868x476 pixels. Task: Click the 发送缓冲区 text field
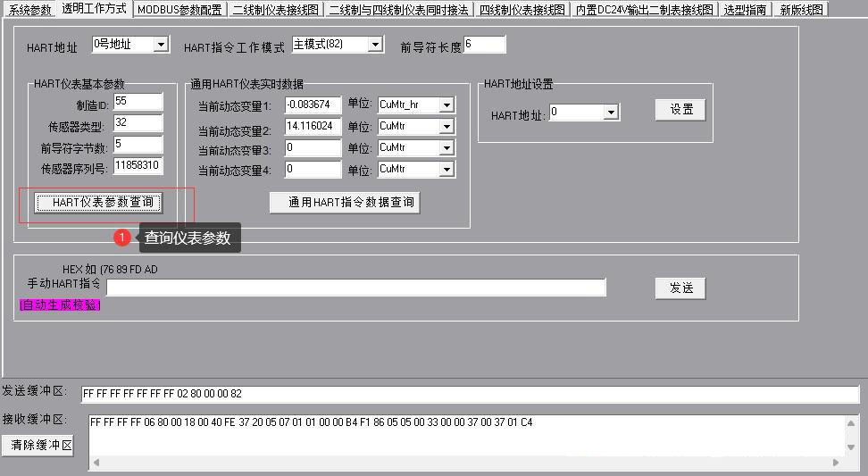click(x=470, y=394)
